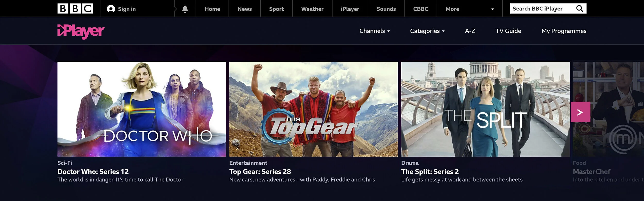The height and width of the screenshot is (201, 644).
Task: Open the TV Guide
Action: 508,31
